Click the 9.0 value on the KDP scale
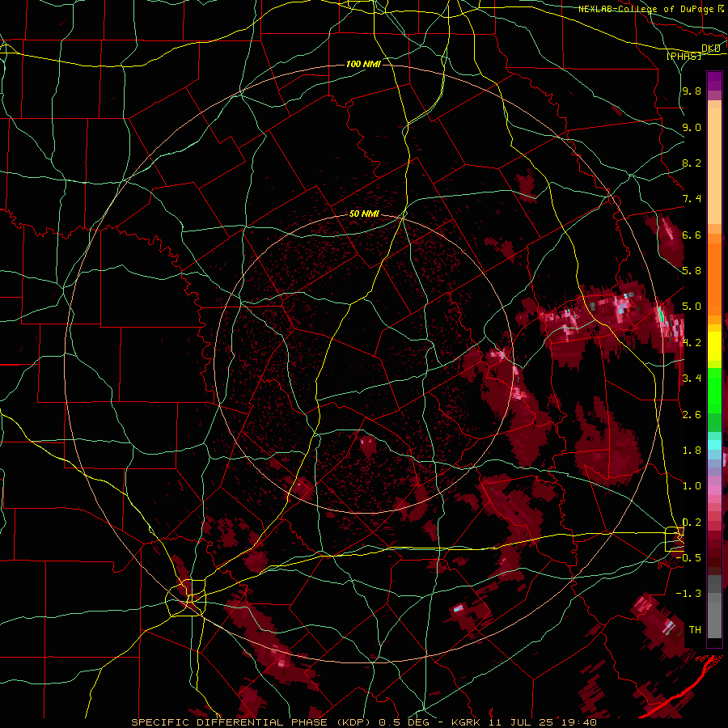 pos(692,127)
